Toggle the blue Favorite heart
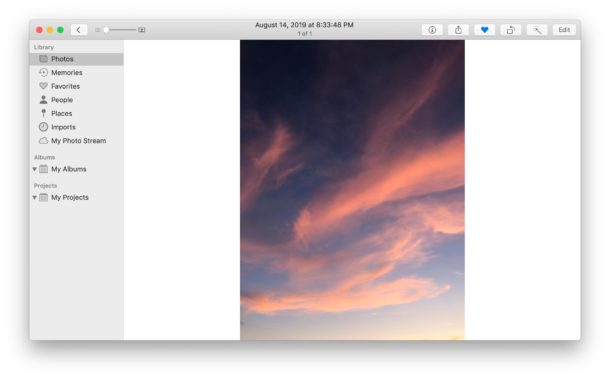 484,30
